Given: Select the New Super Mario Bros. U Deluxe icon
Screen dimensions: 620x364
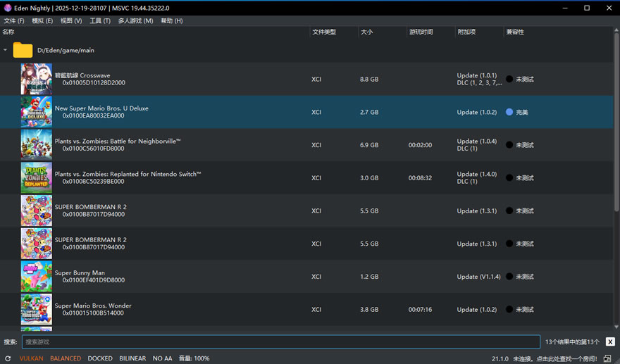Looking at the screenshot, I should (36, 112).
